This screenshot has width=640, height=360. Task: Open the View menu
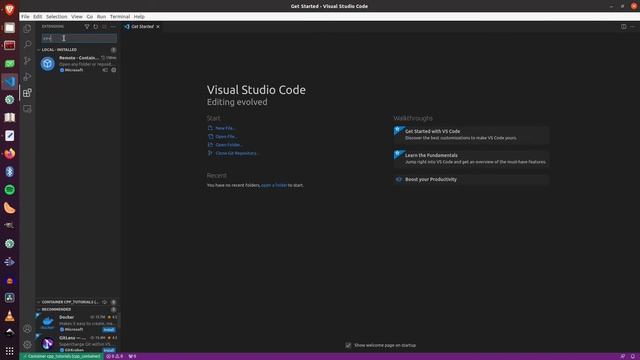[77, 17]
